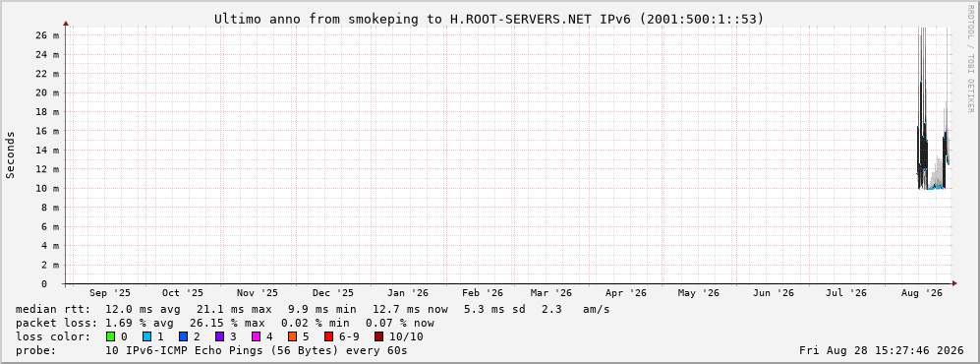
Task: Click the Sep '25 axis label
Action: [110, 293]
